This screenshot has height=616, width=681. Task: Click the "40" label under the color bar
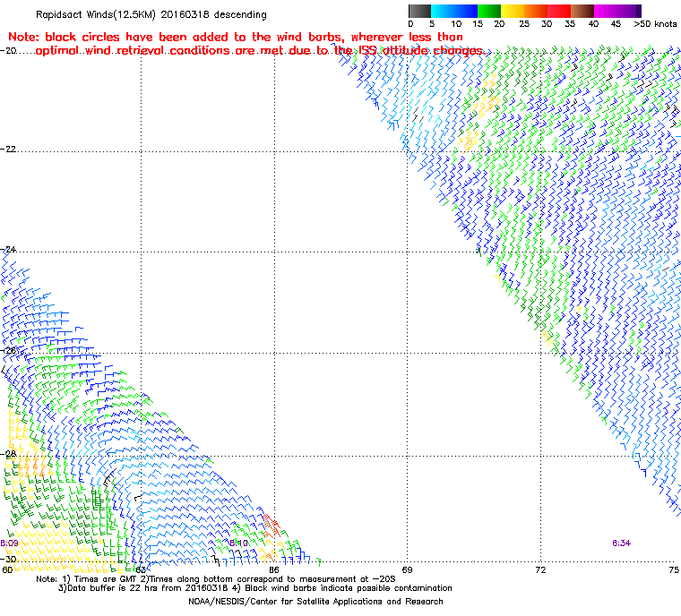(593, 24)
